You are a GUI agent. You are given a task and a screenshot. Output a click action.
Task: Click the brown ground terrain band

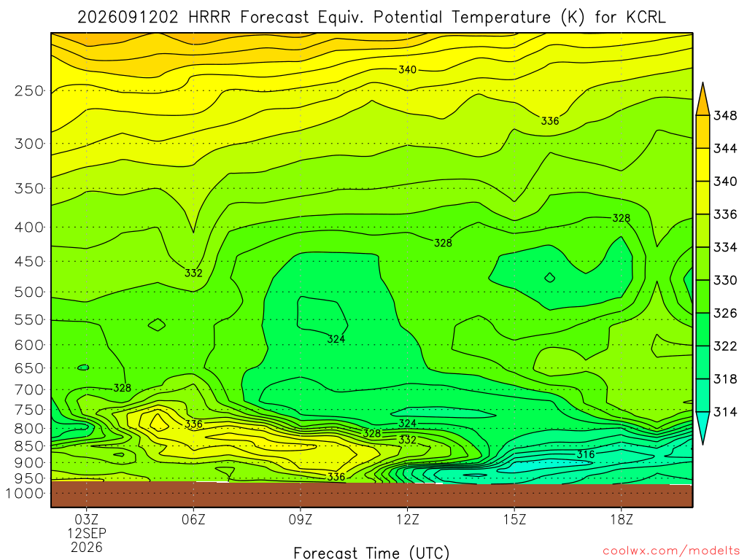371,495
